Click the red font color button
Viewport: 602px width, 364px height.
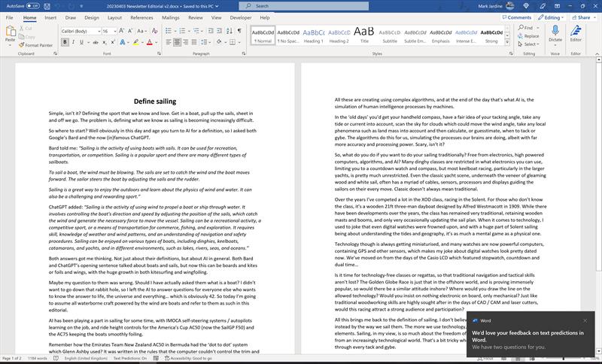pyautogui.click(x=149, y=42)
